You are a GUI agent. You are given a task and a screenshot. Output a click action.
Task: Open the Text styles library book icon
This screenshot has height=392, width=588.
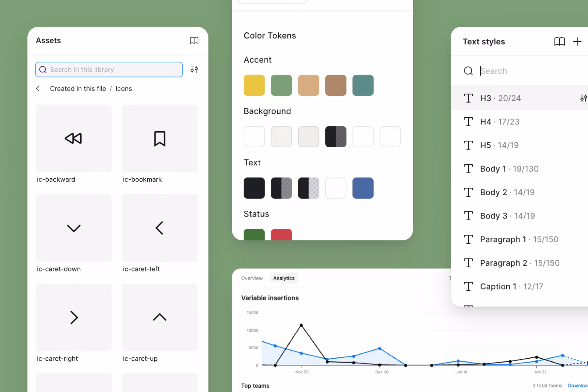(x=559, y=41)
